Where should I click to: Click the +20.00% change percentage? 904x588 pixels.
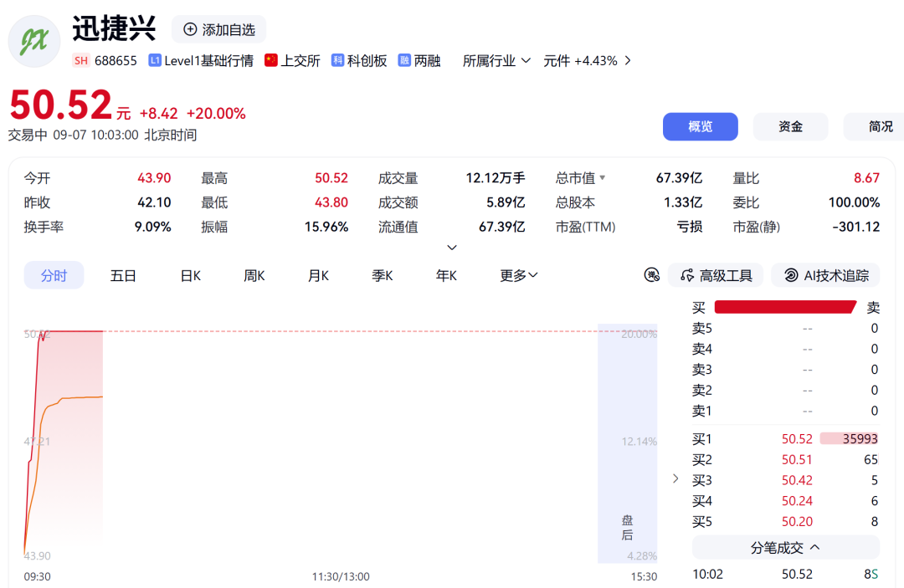(216, 114)
